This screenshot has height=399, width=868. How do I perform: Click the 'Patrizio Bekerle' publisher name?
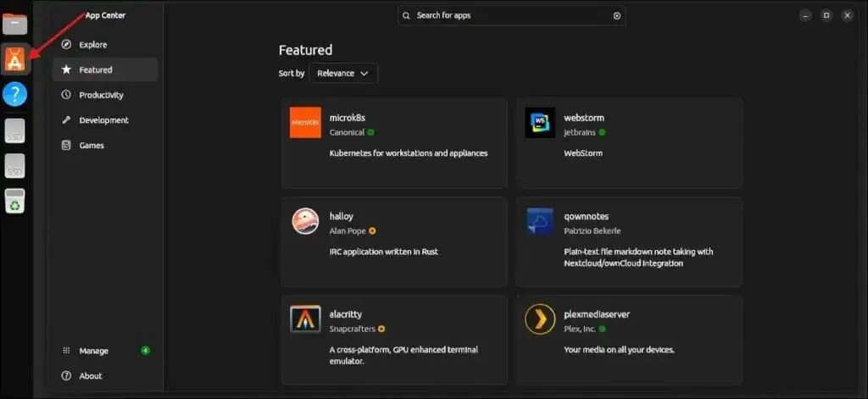point(593,230)
